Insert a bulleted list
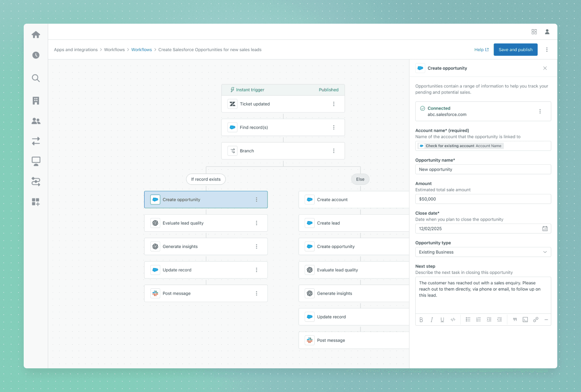This screenshot has height=392, width=581. coord(468,320)
